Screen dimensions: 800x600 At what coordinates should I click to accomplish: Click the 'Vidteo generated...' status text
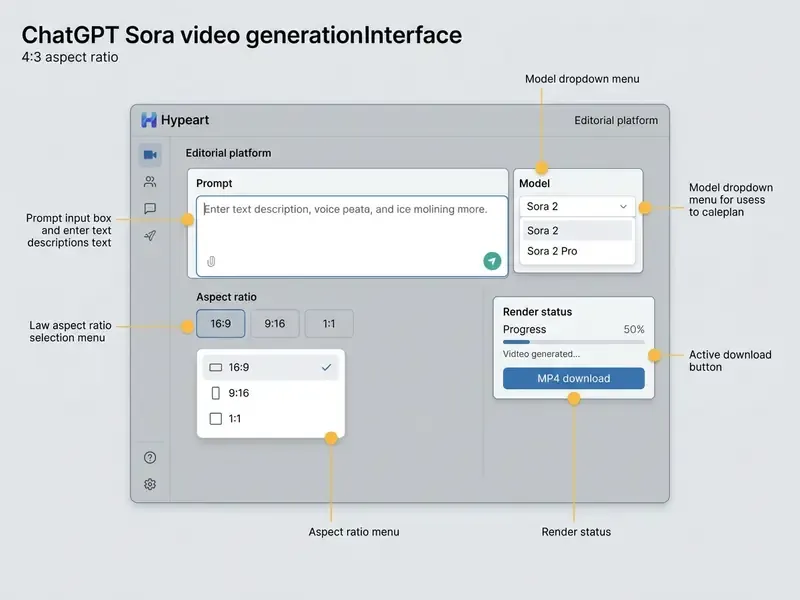(x=541, y=354)
